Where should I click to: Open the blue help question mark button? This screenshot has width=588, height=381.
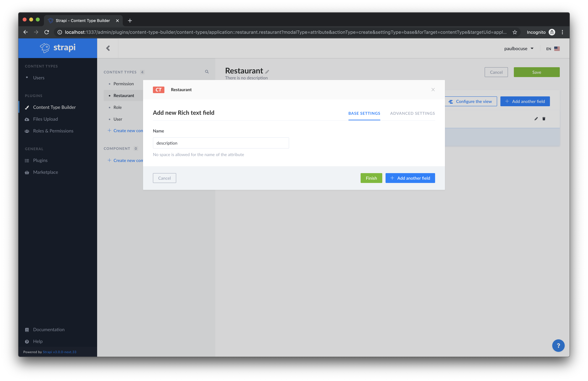tap(558, 345)
